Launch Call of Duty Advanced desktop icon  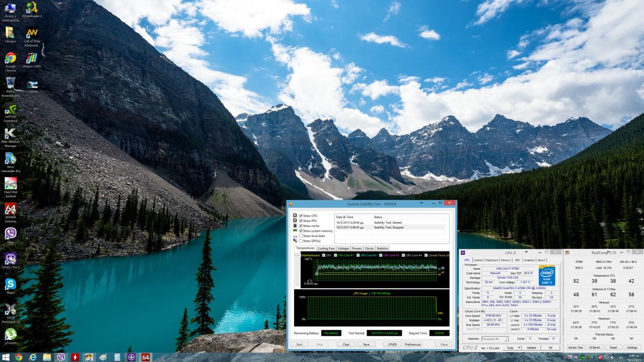point(32,36)
